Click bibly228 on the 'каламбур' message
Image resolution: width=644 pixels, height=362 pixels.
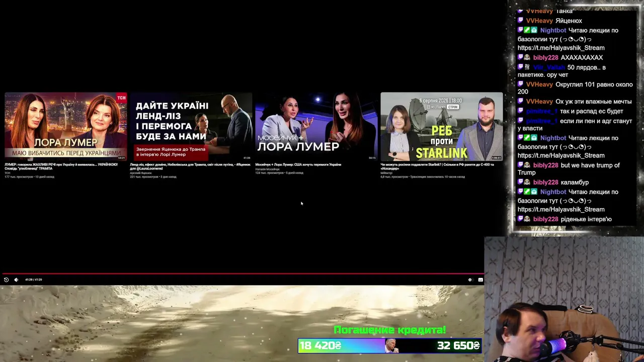(545, 182)
